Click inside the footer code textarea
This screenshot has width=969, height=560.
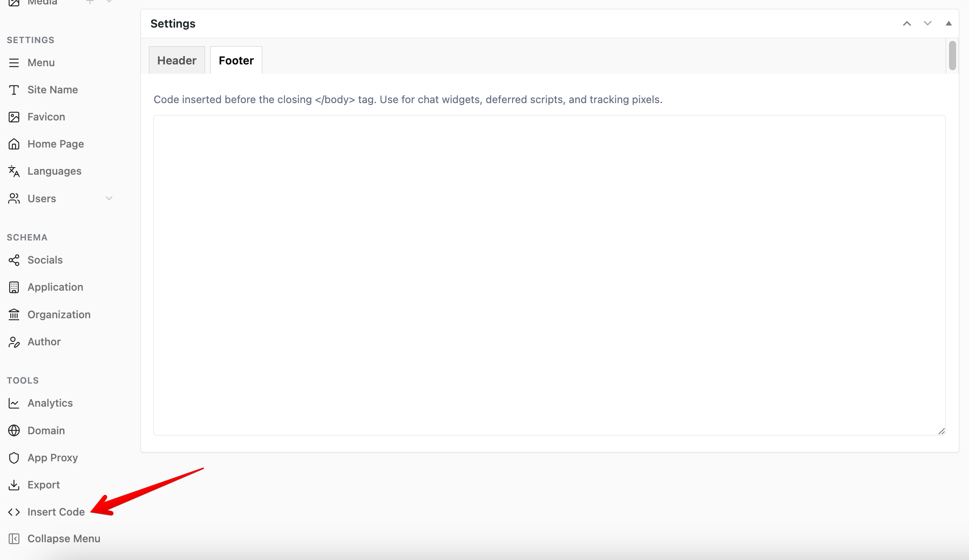549,275
